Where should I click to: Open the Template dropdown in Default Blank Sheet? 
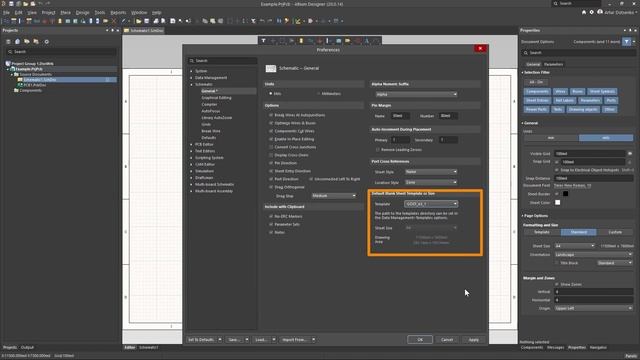(431, 204)
